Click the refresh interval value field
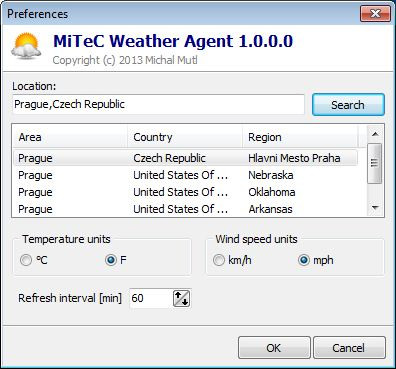The width and height of the screenshot is (396, 369). click(x=151, y=298)
